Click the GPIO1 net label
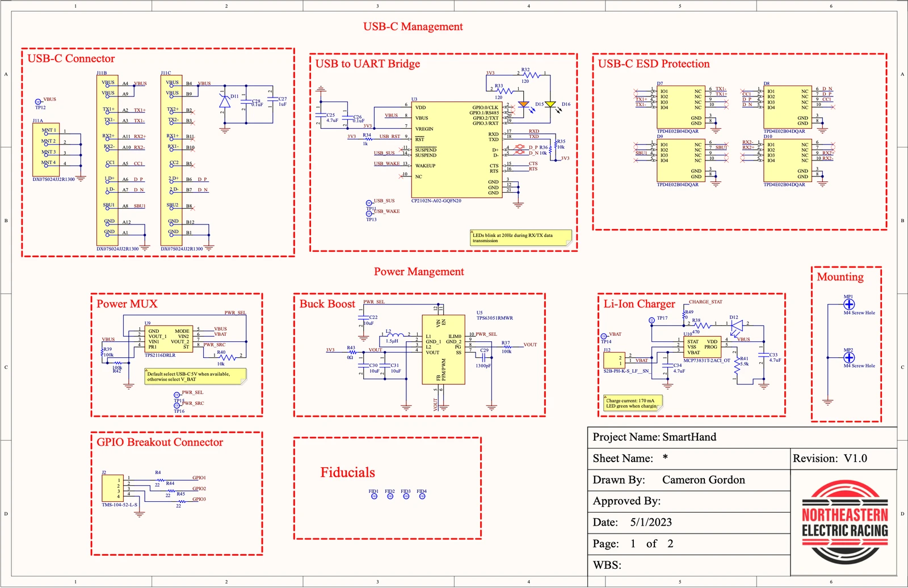The image size is (908, 588). [x=199, y=478]
